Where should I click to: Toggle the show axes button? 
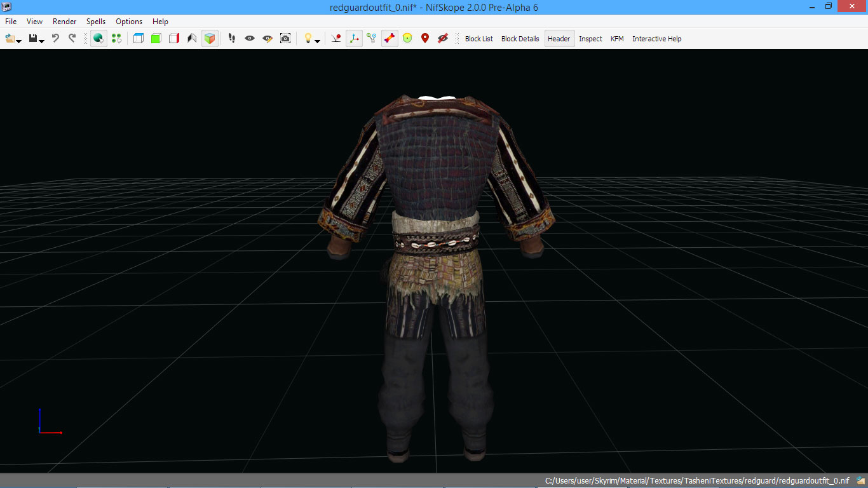(354, 39)
